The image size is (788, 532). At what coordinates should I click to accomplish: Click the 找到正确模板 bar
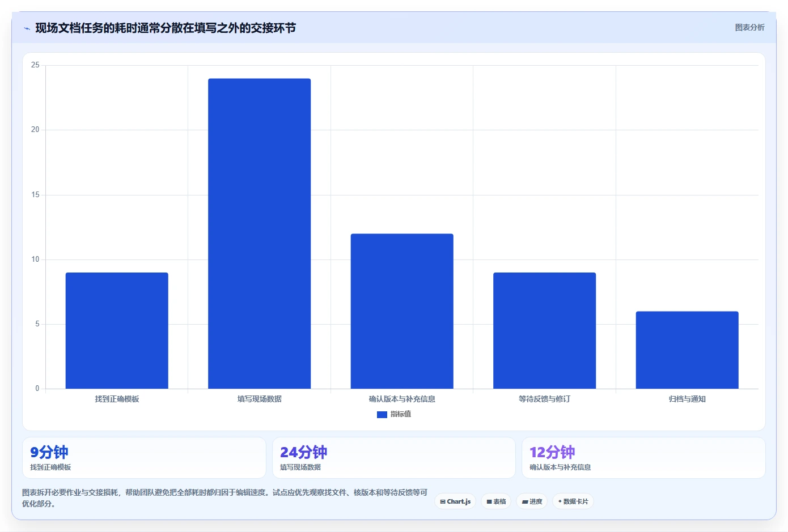tap(117, 330)
